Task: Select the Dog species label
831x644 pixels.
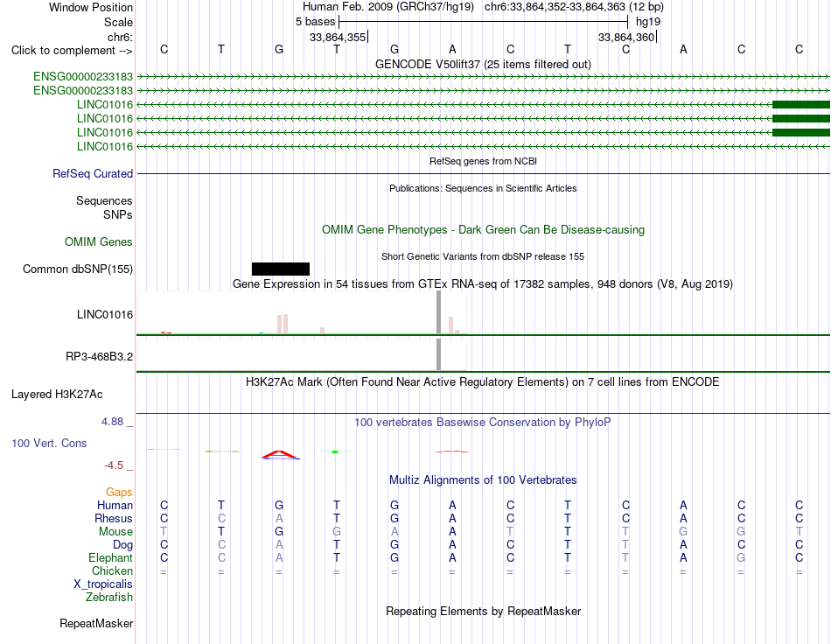Action: point(122,544)
